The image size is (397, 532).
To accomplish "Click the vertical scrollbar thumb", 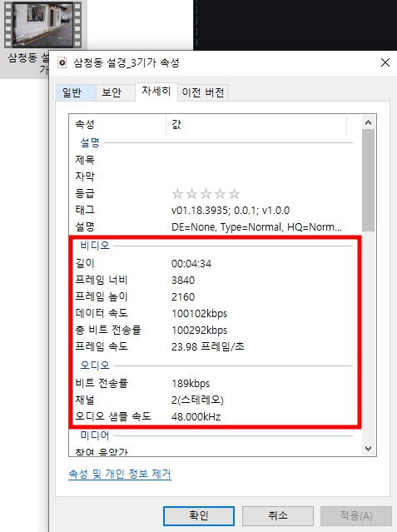I will click(368, 180).
